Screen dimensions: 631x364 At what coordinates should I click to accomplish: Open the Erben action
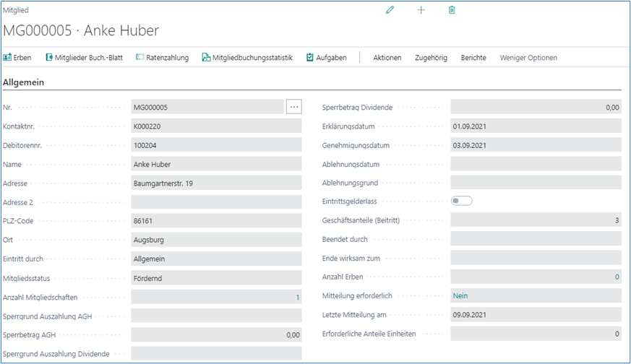[17, 58]
